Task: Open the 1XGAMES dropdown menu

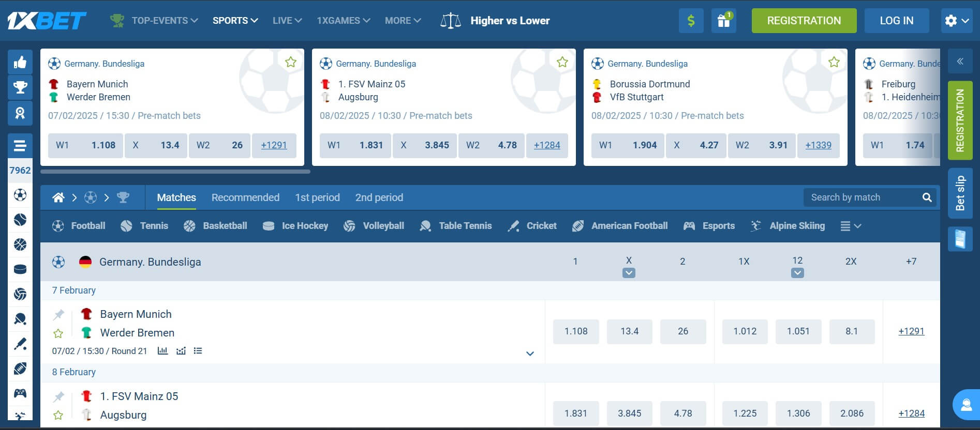Action: click(344, 21)
